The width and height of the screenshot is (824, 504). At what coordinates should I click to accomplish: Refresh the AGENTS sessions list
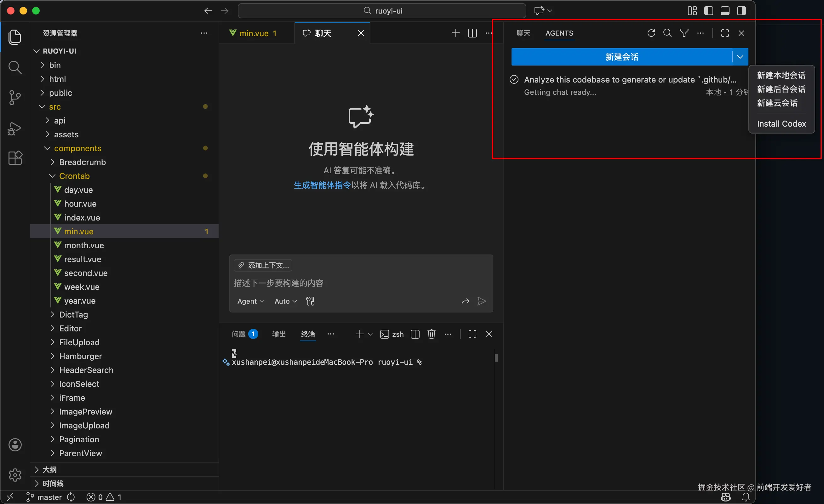[651, 33]
